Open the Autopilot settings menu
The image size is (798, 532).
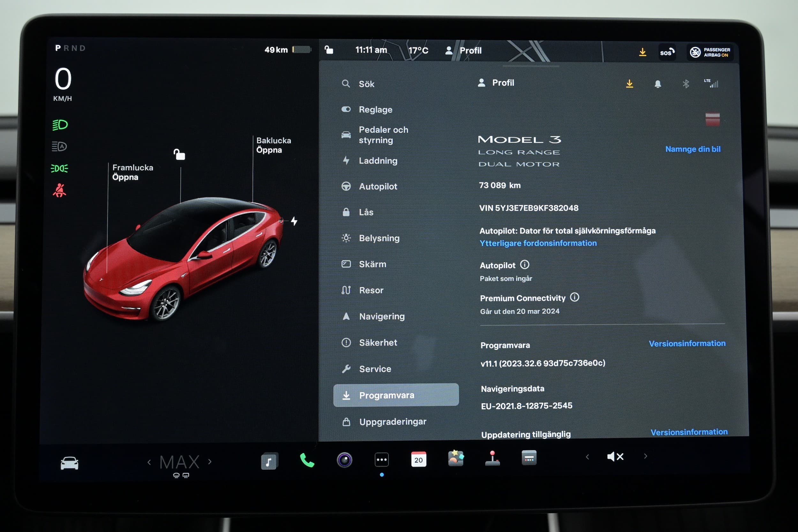tap(369, 186)
